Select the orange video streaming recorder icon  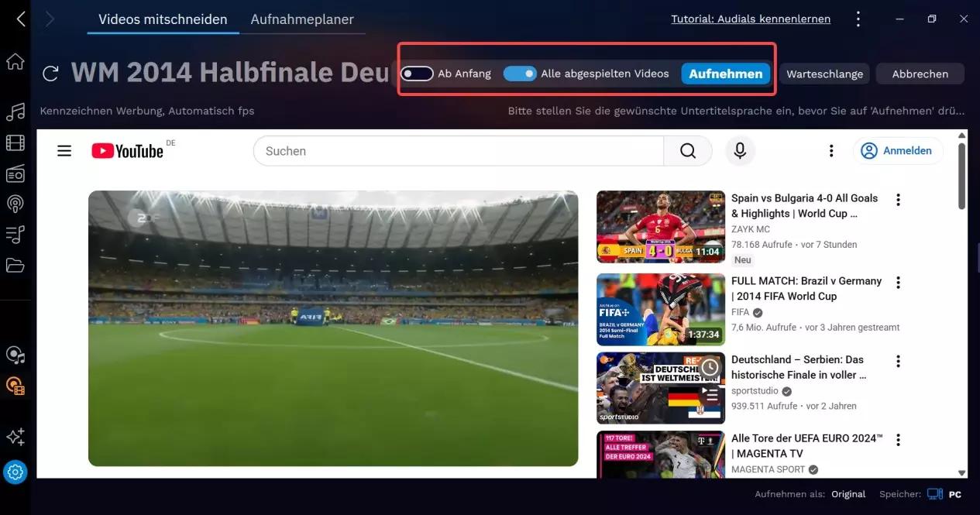(15, 385)
